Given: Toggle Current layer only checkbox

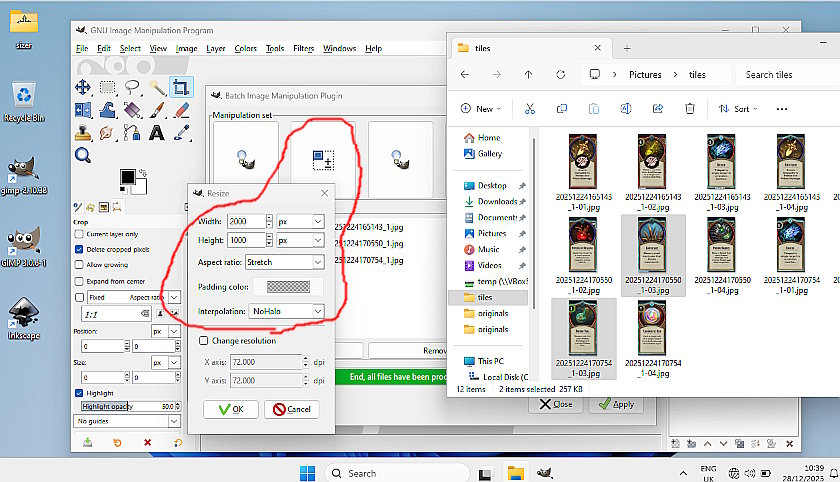Looking at the screenshot, I should 79,234.
